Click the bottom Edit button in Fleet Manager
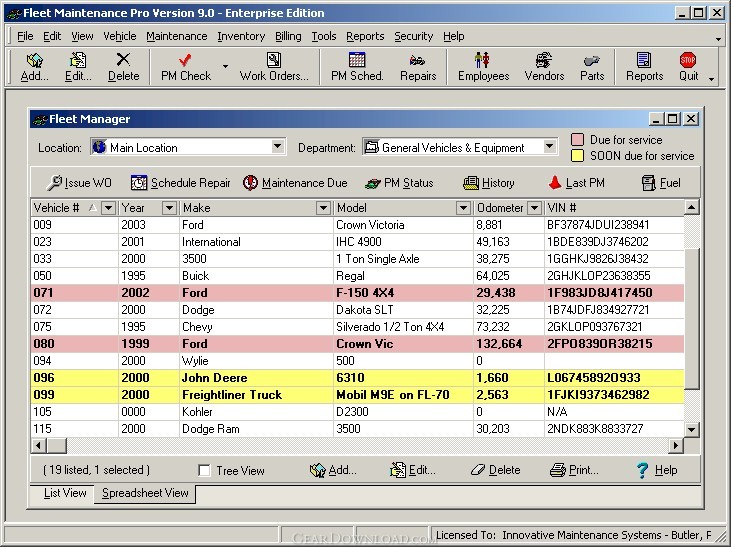The height and width of the screenshot is (547, 731). click(413, 470)
